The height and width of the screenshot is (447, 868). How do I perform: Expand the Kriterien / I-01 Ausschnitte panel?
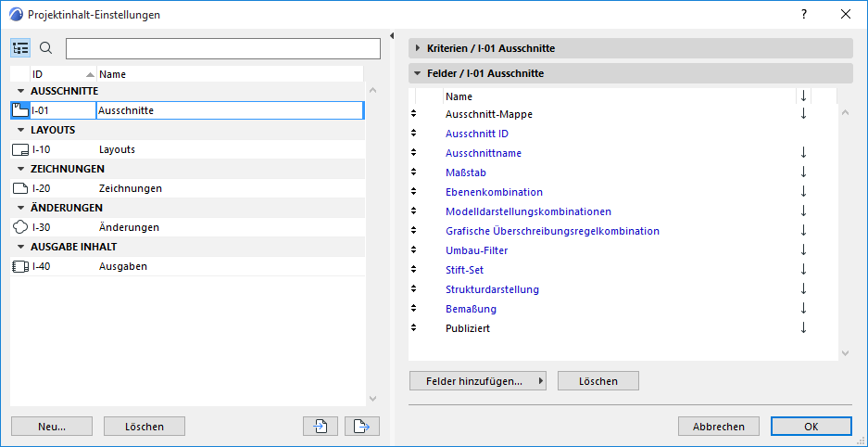[418, 48]
